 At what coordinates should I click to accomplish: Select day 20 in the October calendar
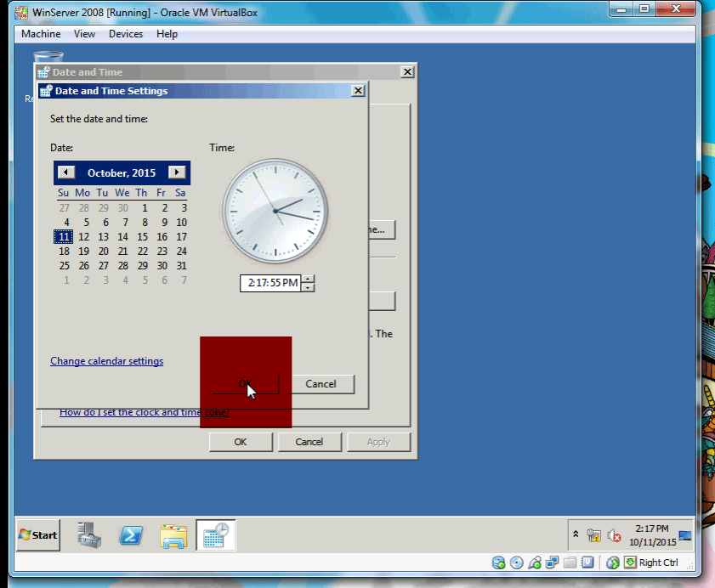(104, 252)
